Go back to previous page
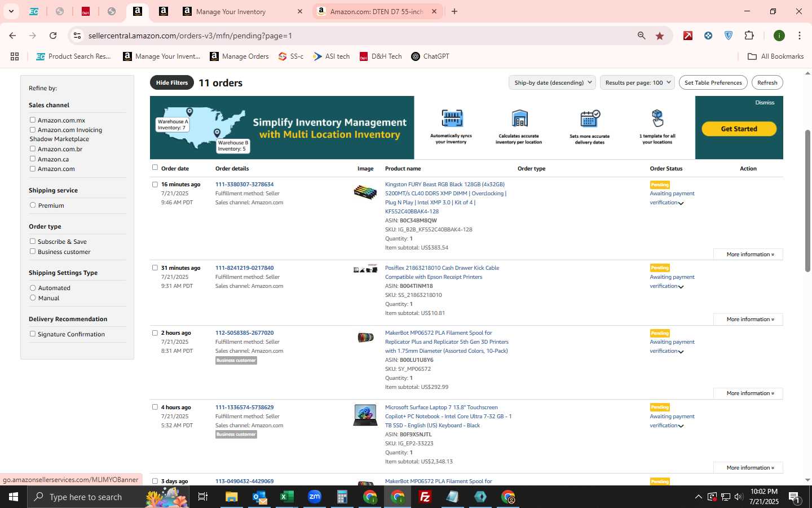 [x=12, y=36]
